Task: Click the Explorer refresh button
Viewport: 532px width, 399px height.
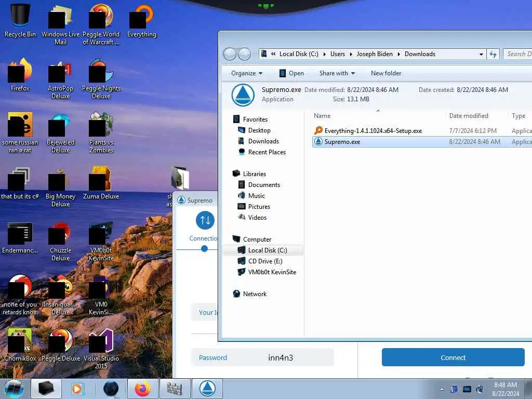Action: [x=493, y=54]
